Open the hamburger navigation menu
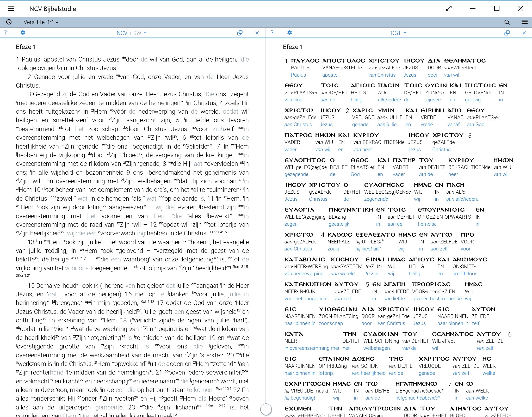 [x=11, y=9]
